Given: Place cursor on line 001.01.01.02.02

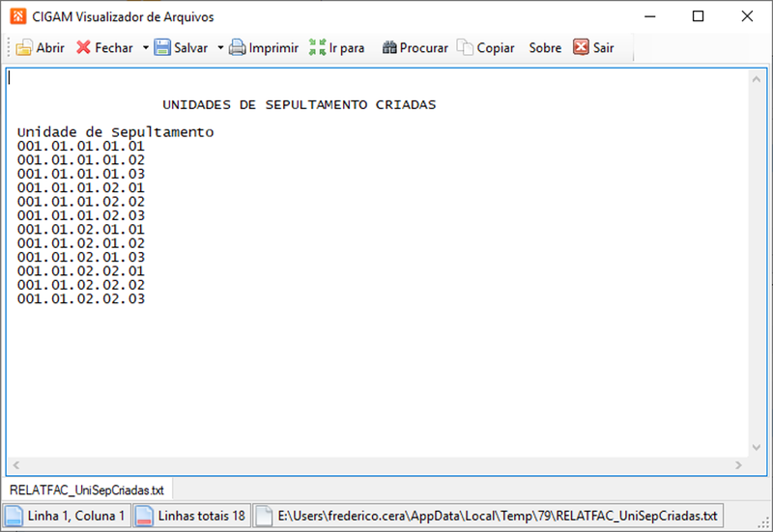Looking at the screenshot, I should pyautogui.click(x=81, y=202).
